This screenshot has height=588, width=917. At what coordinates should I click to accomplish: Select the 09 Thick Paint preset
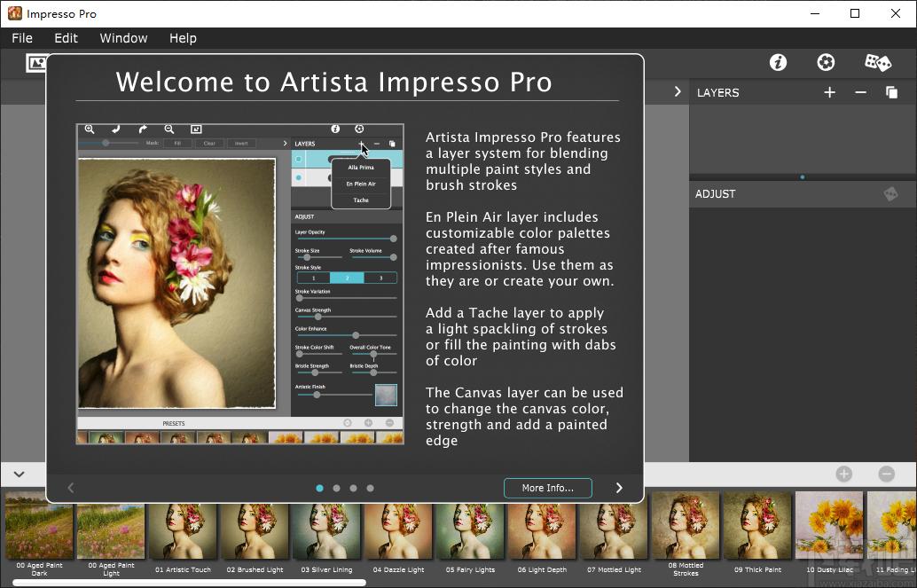pos(758,532)
